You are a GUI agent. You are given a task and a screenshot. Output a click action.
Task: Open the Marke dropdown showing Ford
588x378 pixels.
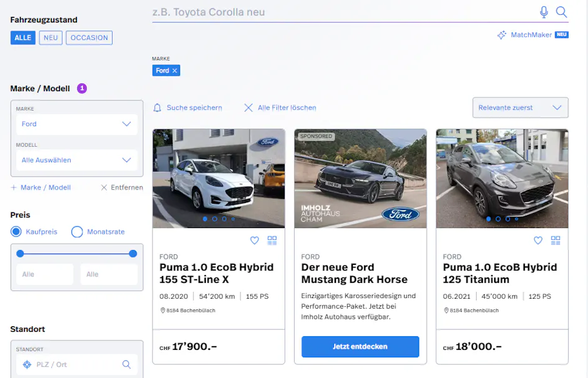[77, 124]
